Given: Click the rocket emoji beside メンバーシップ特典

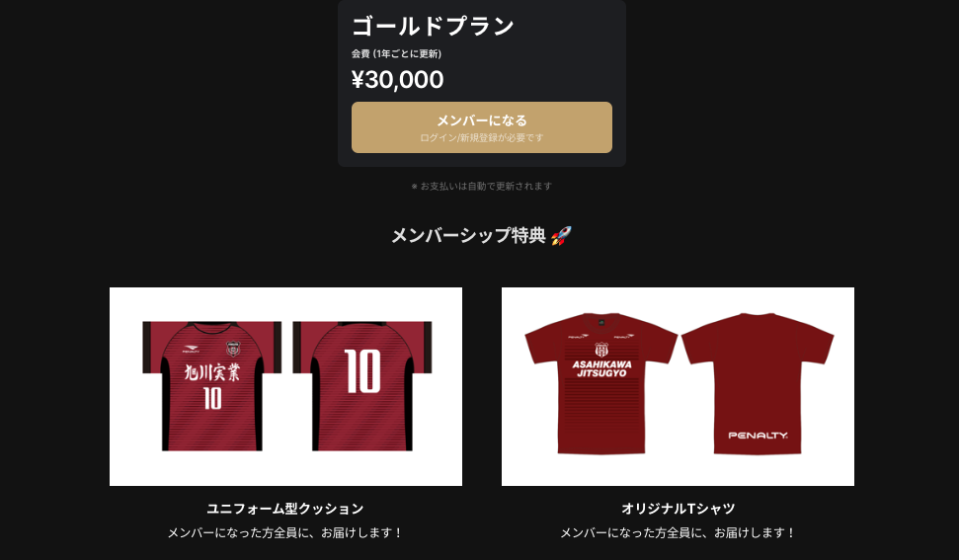Looking at the screenshot, I should (x=561, y=235).
